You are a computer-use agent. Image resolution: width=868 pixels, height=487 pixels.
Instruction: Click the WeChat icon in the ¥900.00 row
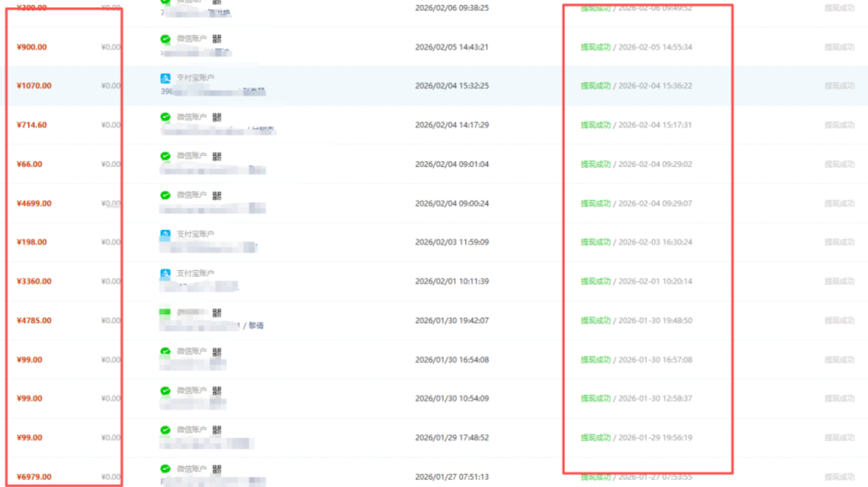[x=166, y=39]
